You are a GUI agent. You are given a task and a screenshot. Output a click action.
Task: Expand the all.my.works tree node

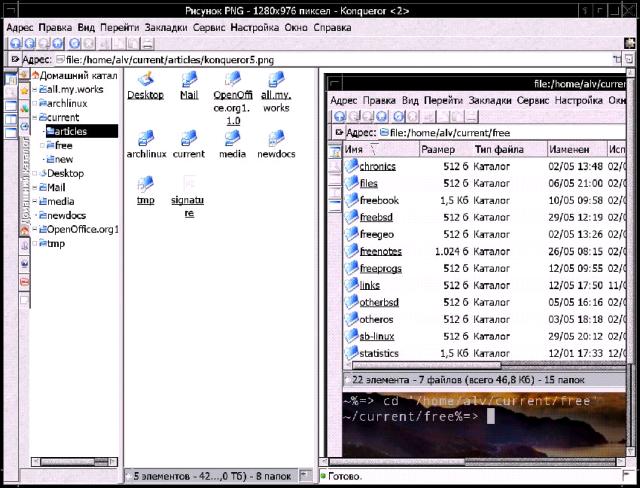37,89
